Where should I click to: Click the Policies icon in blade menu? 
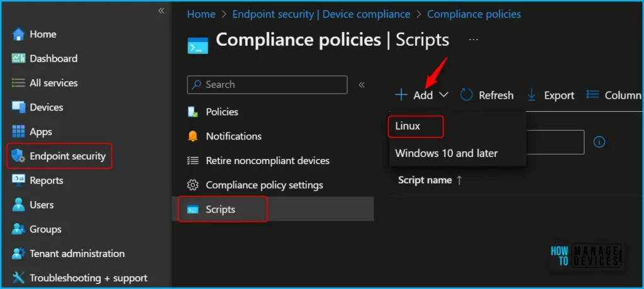pyautogui.click(x=192, y=112)
